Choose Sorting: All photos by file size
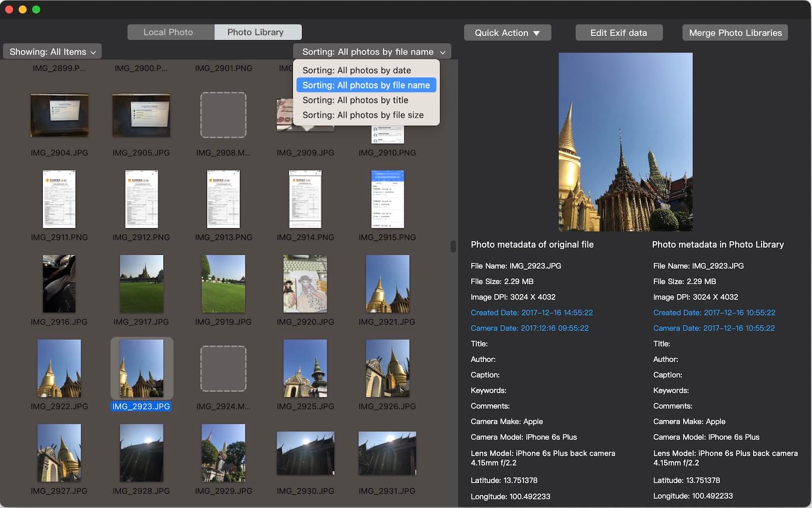The width and height of the screenshot is (812, 508). click(366, 115)
